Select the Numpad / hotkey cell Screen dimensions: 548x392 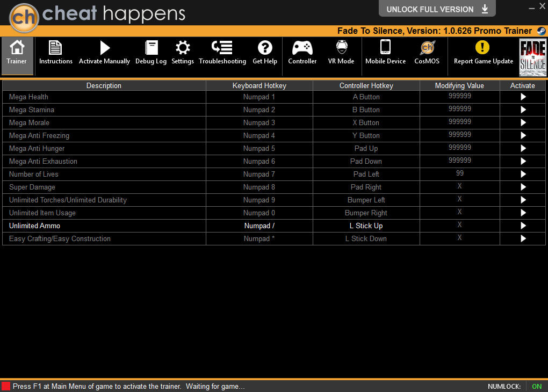[x=259, y=226]
